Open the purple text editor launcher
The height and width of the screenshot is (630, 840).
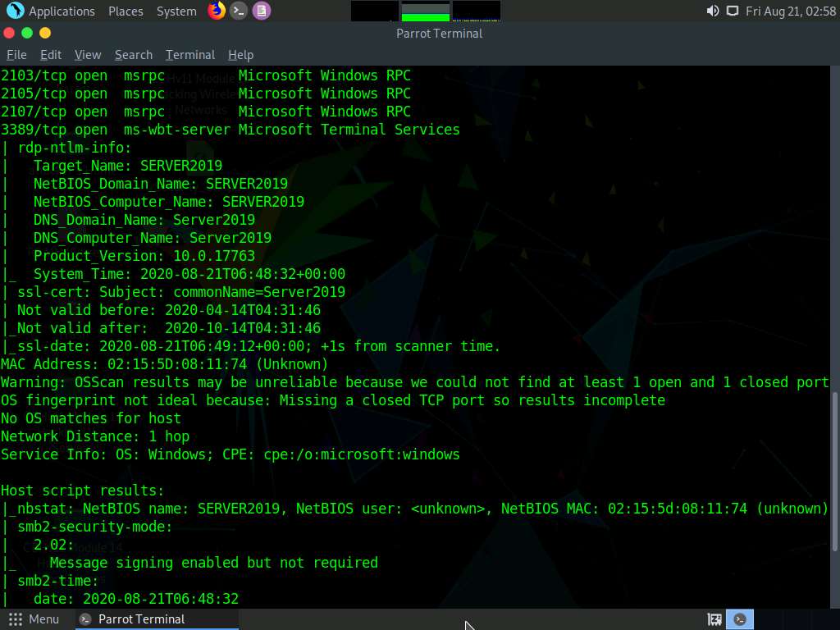click(x=262, y=11)
